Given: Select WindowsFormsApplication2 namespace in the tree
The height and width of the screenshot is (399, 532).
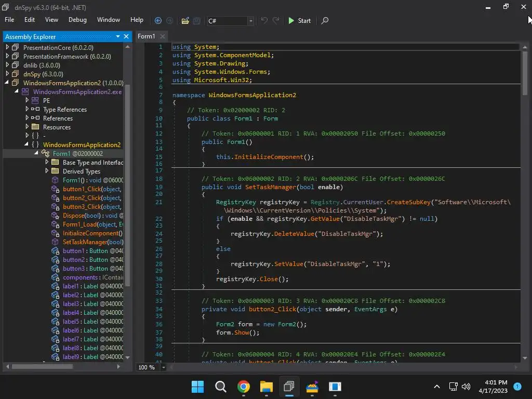Looking at the screenshot, I should pos(82,144).
